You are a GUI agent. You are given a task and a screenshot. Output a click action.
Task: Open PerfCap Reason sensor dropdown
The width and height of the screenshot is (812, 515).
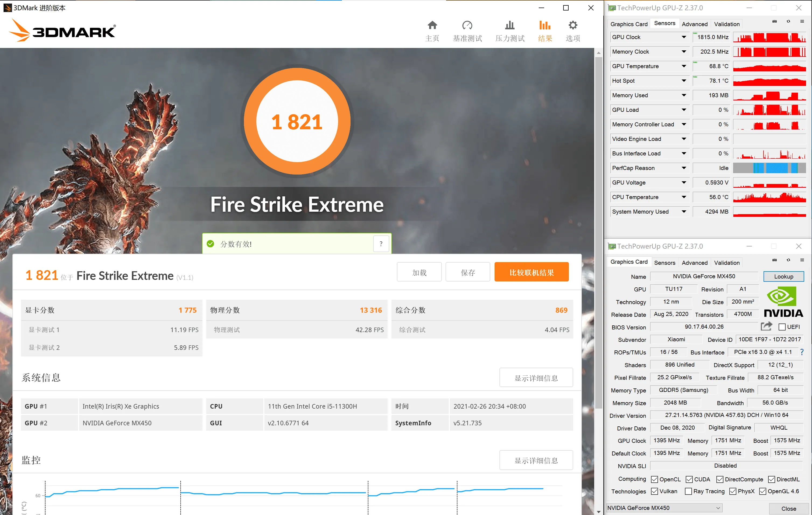[x=684, y=168]
